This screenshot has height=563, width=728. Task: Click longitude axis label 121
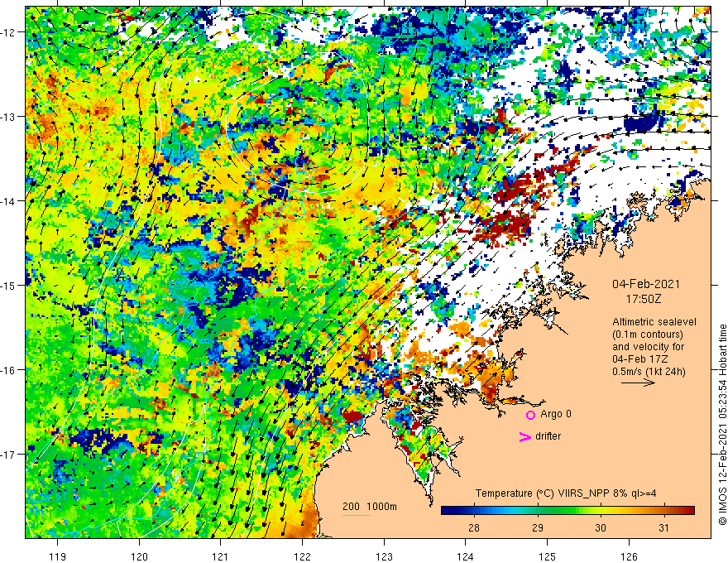[x=221, y=556]
